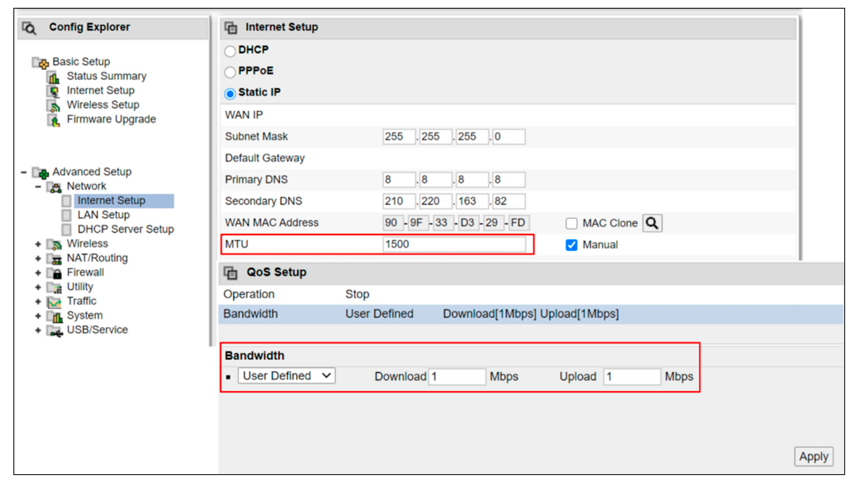
Task: Click the Firewall lock folder icon
Action: 54,273
